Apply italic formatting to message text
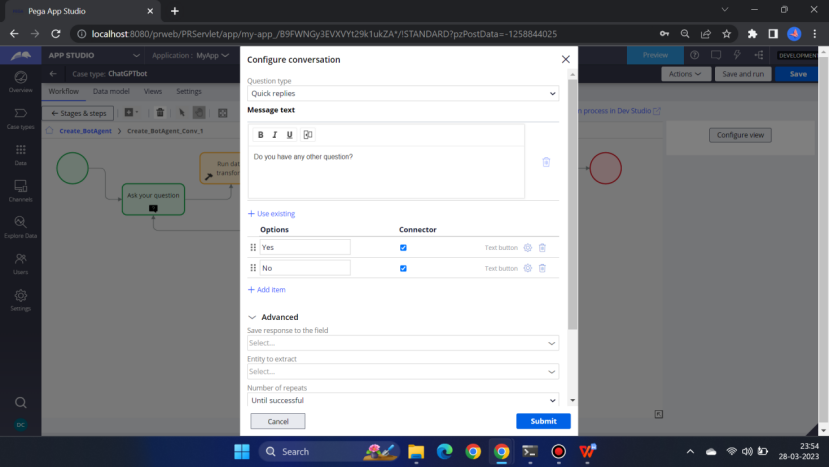Screen dimensions: 830x467 [275, 135]
